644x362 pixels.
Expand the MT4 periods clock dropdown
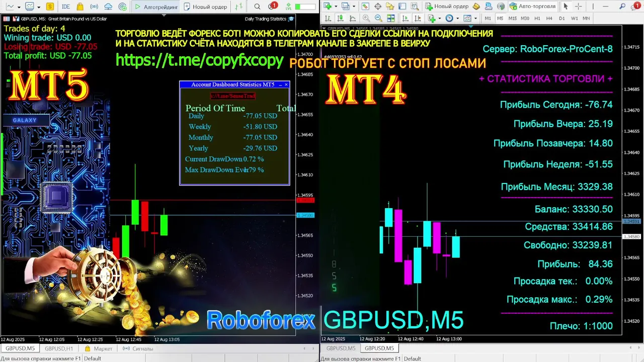[457, 18]
